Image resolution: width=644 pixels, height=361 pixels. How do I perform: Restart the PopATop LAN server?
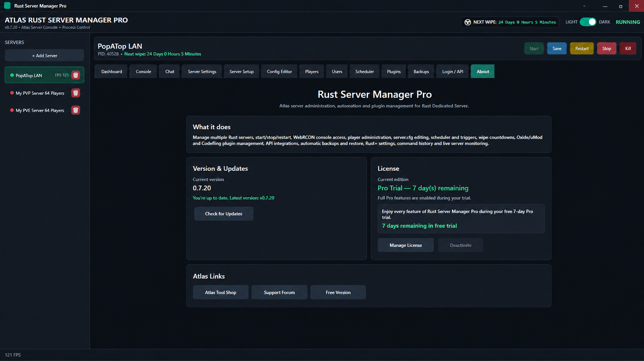point(582,48)
